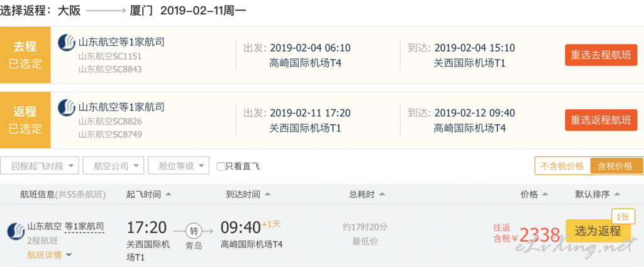Click 重选去程航班 button
The height and width of the screenshot is (267, 644).
[x=601, y=55]
